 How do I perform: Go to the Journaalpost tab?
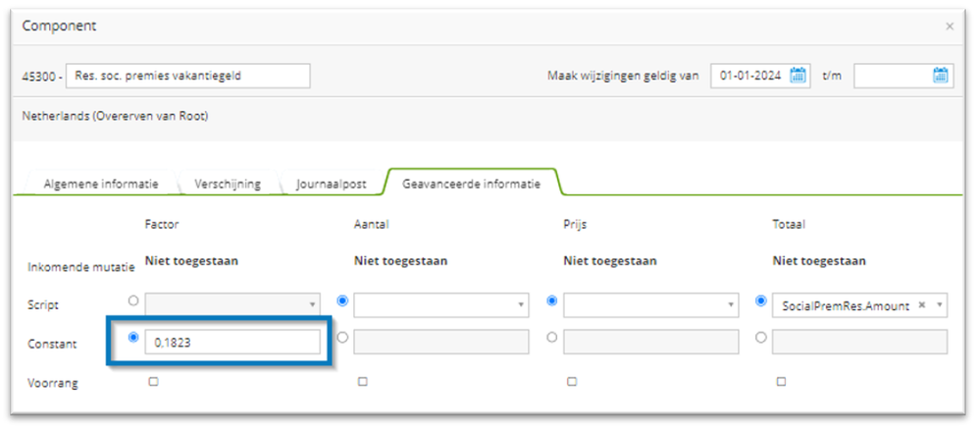[x=332, y=184]
